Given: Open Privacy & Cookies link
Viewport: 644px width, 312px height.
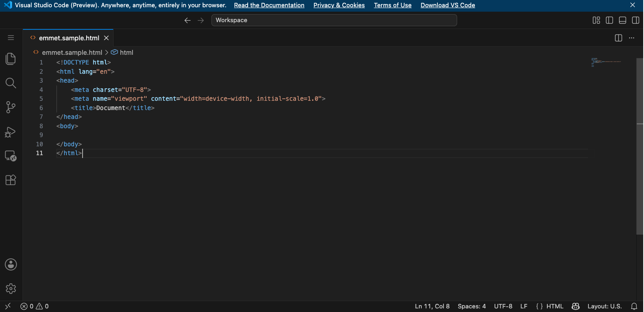Looking at the screenshot, I should [x=339, y=5].
